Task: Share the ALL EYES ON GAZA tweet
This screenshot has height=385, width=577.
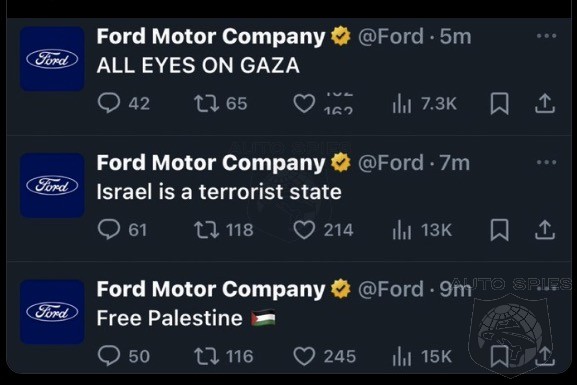Action: click(x=545, y=103)
